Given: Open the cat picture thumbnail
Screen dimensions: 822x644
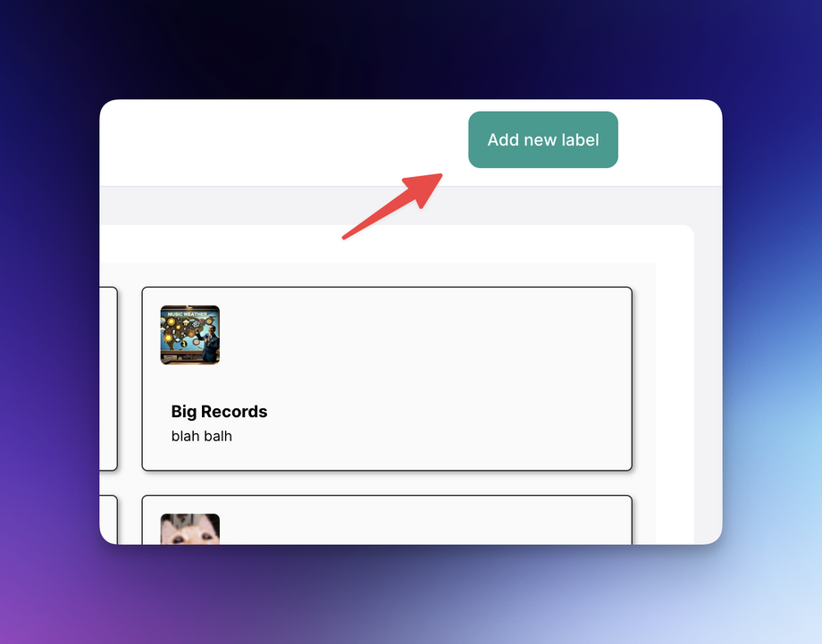Looking at the screenshot, I should pos(189,529).
